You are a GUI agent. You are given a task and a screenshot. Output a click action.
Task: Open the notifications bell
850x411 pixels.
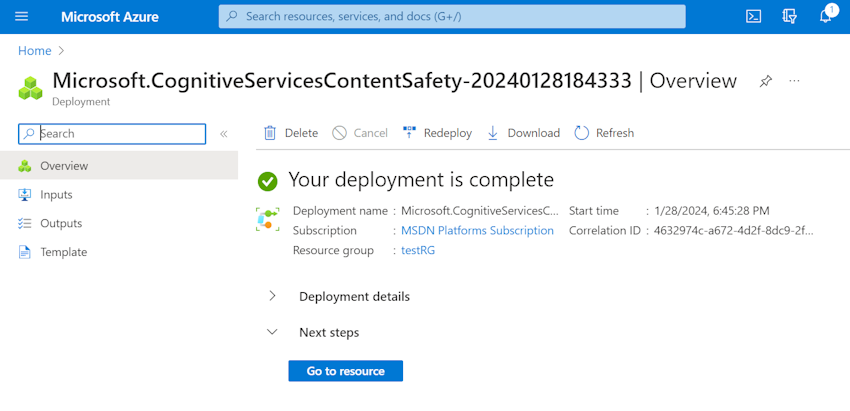coord(826,16)
